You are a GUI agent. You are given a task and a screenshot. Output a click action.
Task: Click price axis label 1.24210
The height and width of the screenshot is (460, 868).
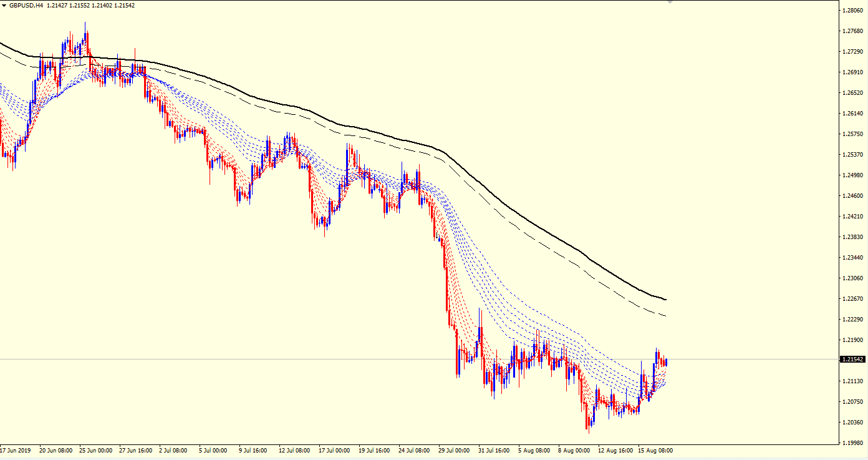pyautogui.click(x=852, y=217)
